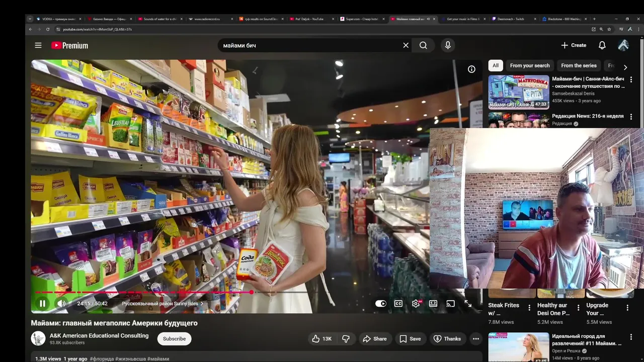Show video info card icon
Image resolution: width=644 pixels, height=362 pixels.
pos(471,69)
